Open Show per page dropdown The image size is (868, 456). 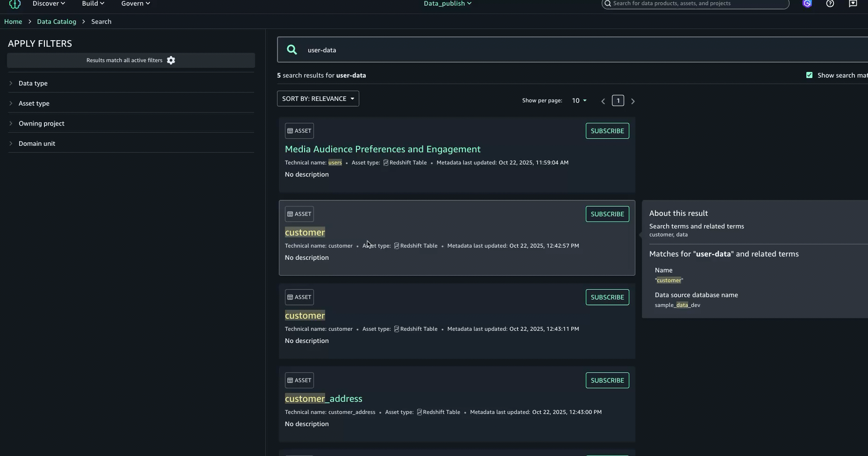point(579,100)
